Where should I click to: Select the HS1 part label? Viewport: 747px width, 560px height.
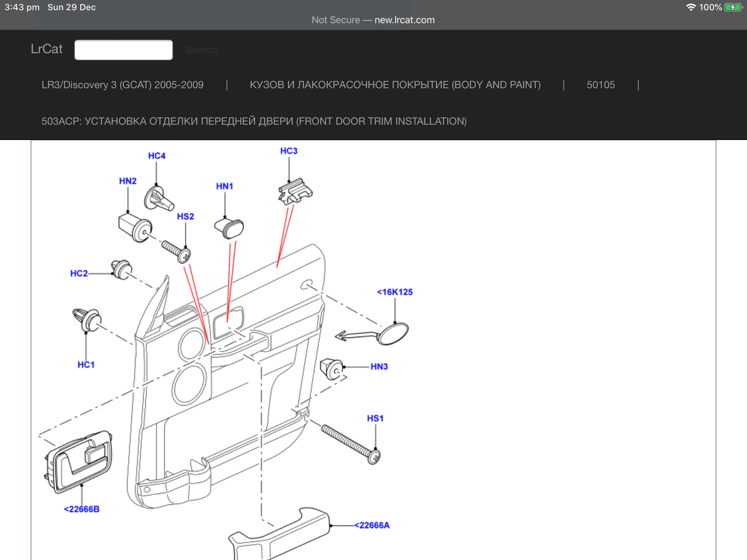point(375,419)
